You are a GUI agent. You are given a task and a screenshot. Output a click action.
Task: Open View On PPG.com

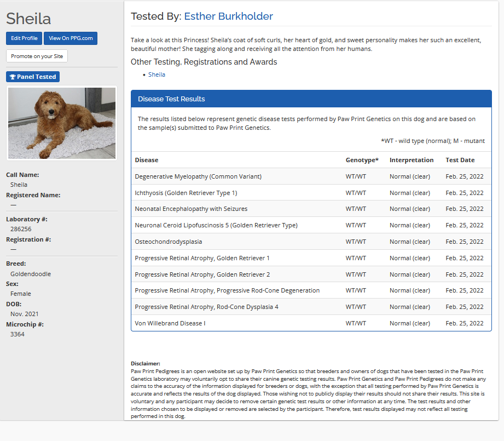tap(71, 38)
